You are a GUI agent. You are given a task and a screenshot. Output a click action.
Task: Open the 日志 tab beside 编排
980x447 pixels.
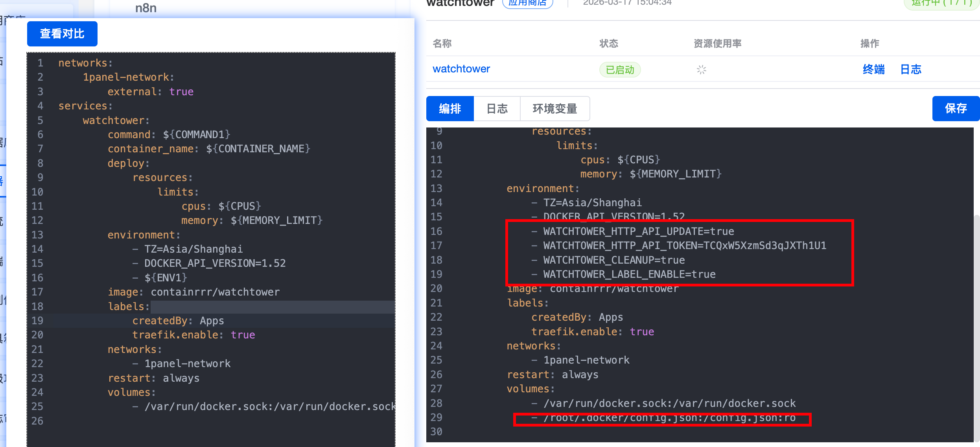click(497, 109)
